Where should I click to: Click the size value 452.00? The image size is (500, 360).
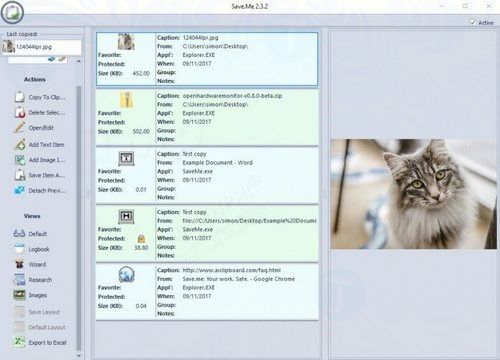coord(141,73)
